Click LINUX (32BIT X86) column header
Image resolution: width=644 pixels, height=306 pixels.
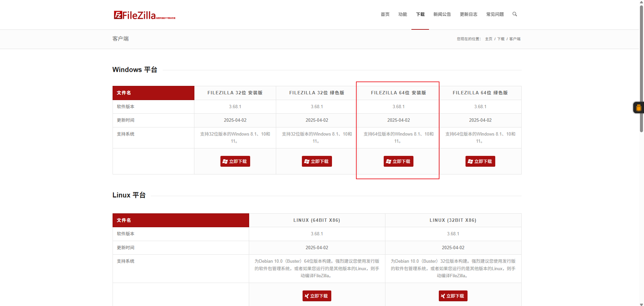[453, 220]
